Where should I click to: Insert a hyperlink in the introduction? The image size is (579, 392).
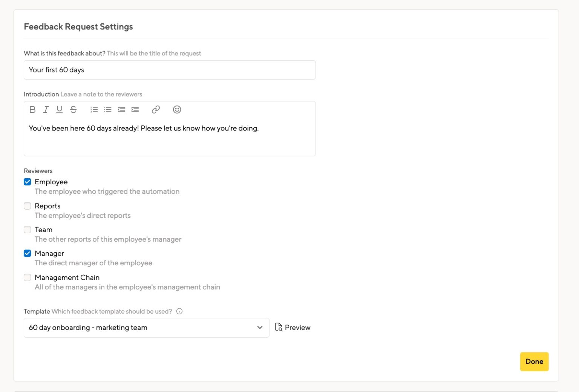pos(156,110)
